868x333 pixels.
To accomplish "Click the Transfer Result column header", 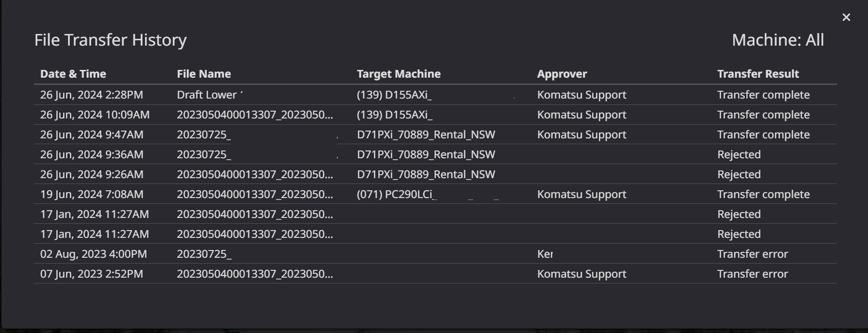I will tap(758, 74).
